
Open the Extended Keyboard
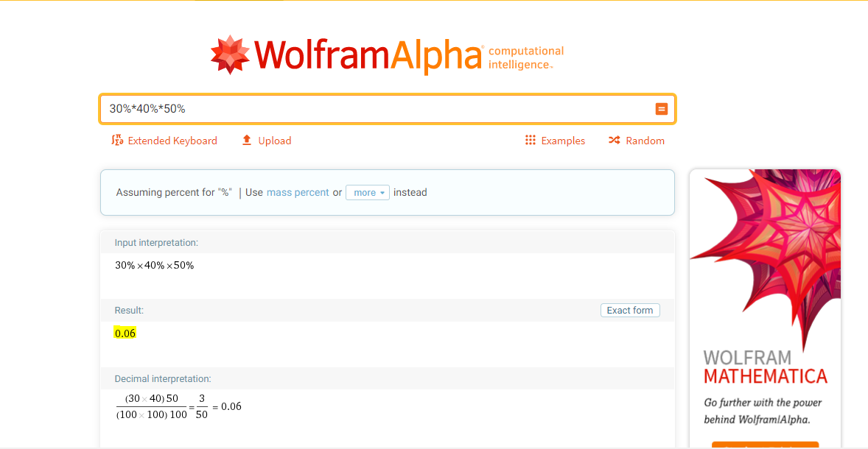coord(164,141)
